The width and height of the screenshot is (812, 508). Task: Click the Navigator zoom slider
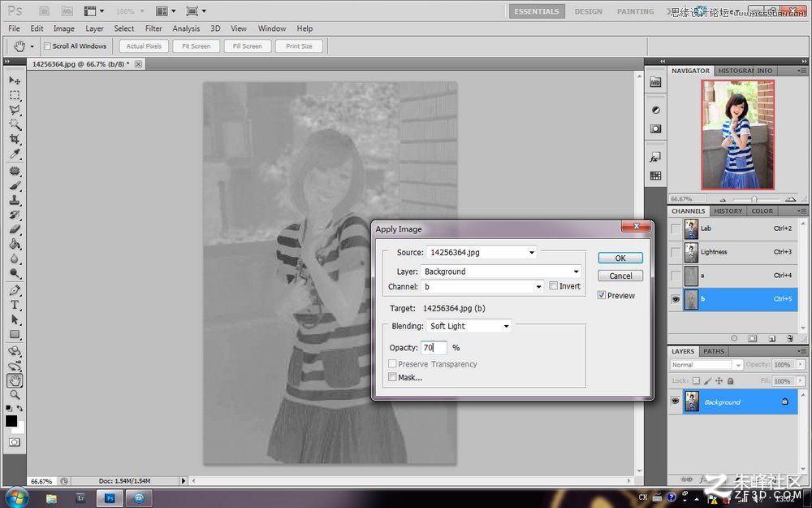tap(754, 199)
